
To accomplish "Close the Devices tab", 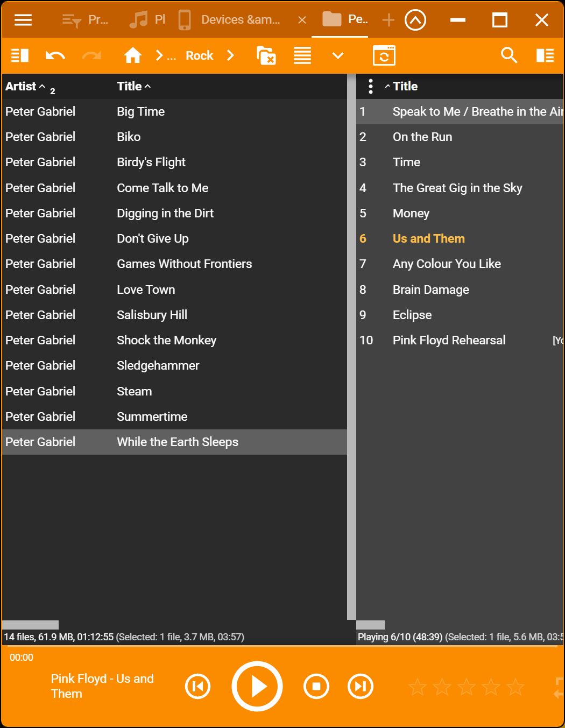I will coord(302,20).
